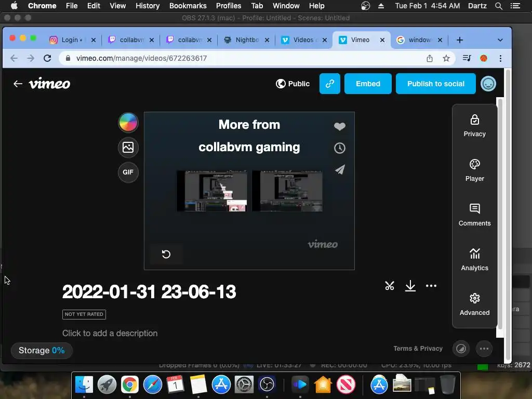Screen dimensions: 532x399
Task: Open the thumbnail image editor icon
Action: [128, 148]
